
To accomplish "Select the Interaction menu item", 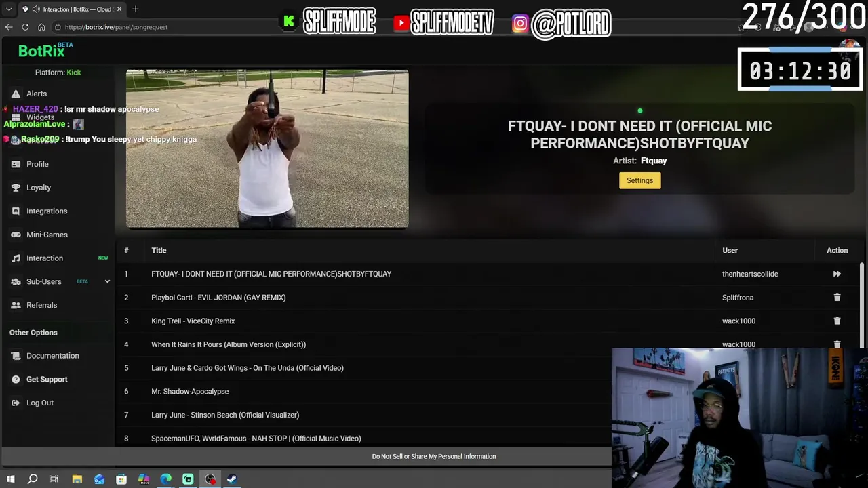I will pyautogui.click(x=45, y=258).
